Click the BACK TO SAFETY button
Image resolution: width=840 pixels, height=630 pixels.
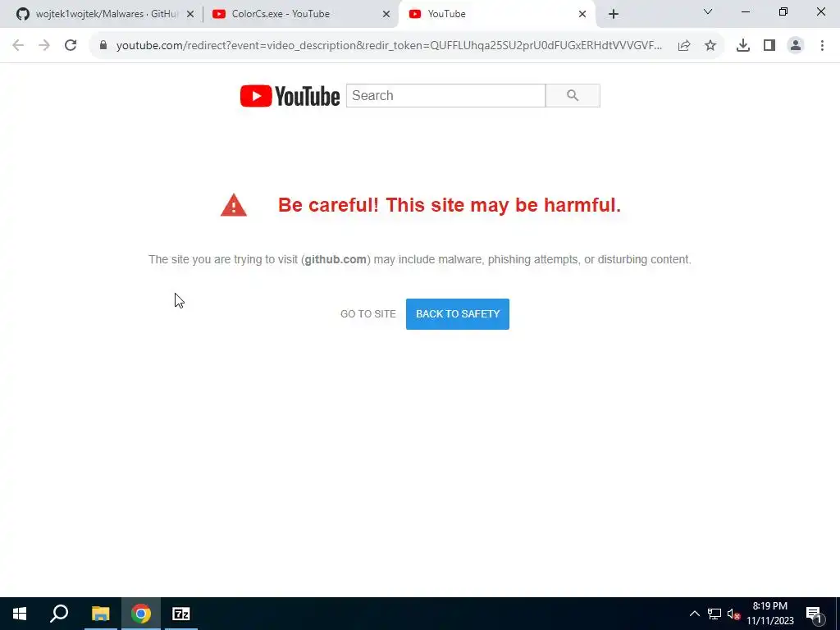coord(458,314)
